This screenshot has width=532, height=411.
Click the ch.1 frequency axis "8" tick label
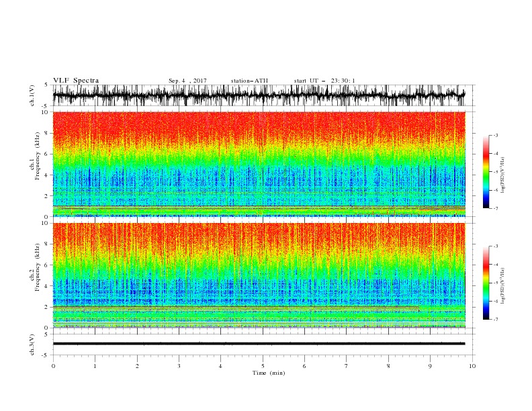[46, 133]
